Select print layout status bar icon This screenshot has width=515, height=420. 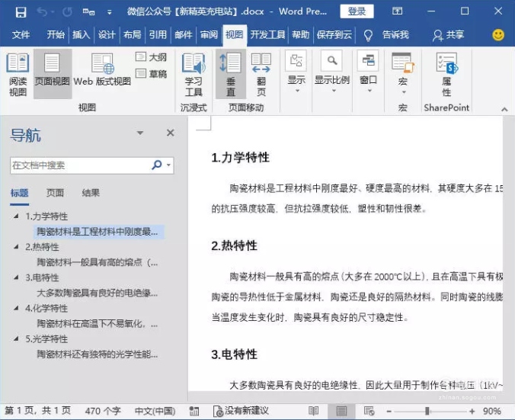coord(341,411)
